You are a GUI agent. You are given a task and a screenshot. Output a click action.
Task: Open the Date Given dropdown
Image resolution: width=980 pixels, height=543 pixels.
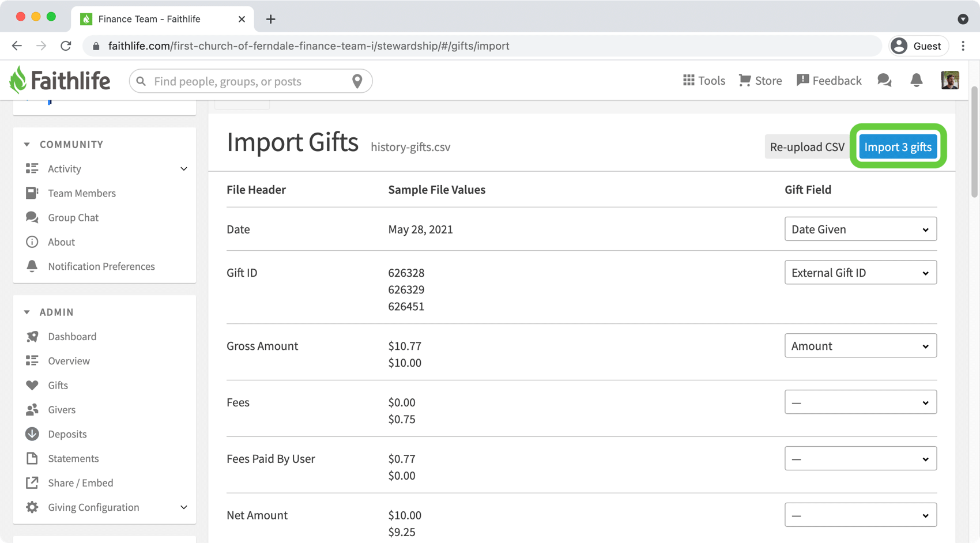(x=860, y=229)
